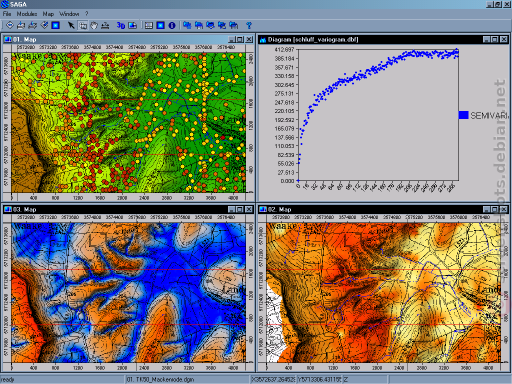512x384 pixels.
Task: Click the SEMIVARI legend blue swatch
Action: (x=464, y=115)
